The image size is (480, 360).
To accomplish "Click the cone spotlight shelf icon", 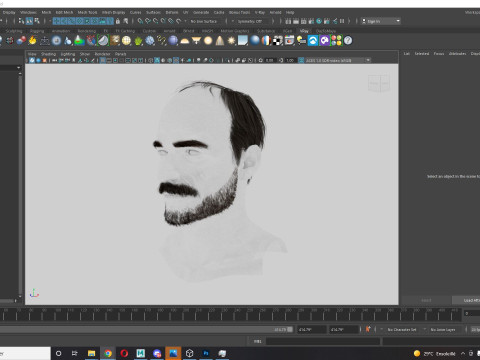I will click(x=220, y=41).
